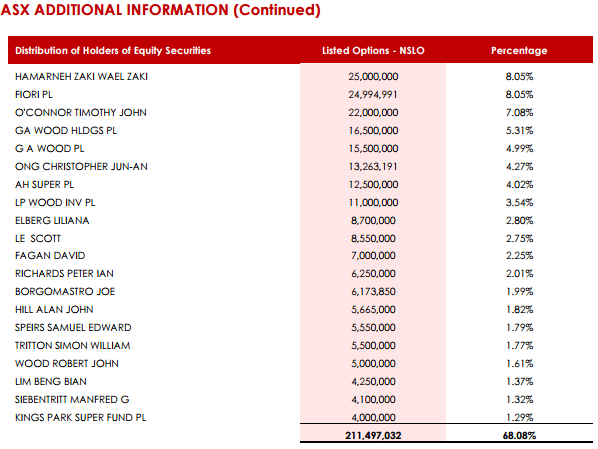This screenshot has height=449, width=598.
Task: Click the ASX ADDITIONAL INFORMATION (Continued) heading
Action: (x=161, y=10)
